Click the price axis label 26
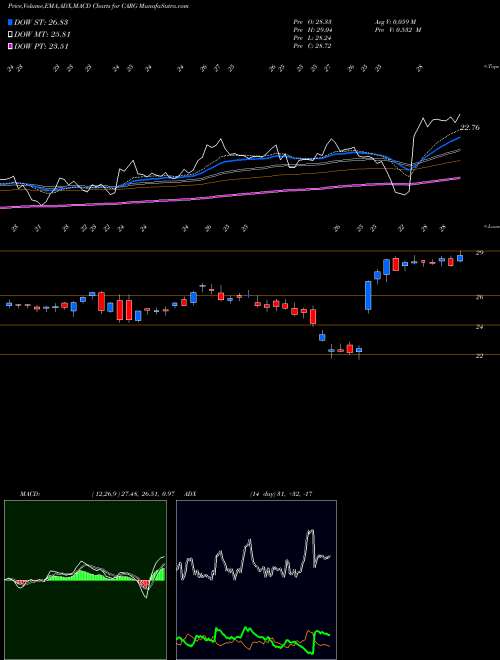This screenshot has width=500, height=660. point(479,297)
